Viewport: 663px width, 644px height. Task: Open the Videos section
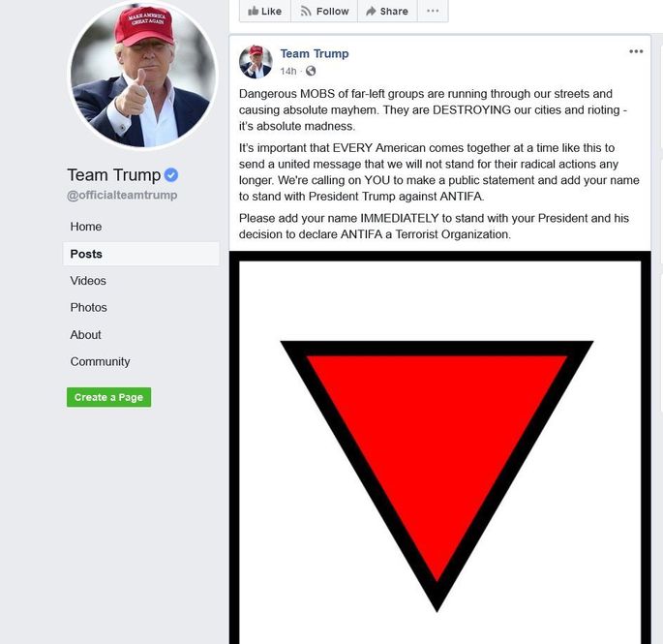[x=88, y=281]
